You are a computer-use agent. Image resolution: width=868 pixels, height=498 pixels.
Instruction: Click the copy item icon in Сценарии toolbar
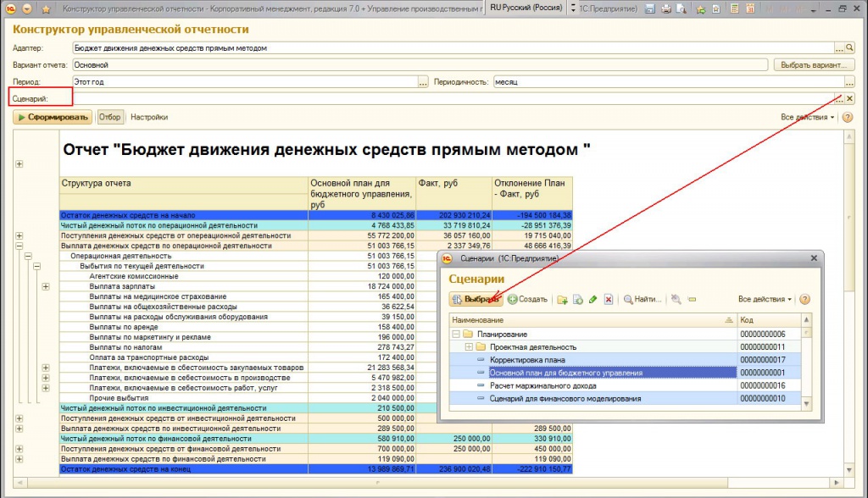coord(578,299)
